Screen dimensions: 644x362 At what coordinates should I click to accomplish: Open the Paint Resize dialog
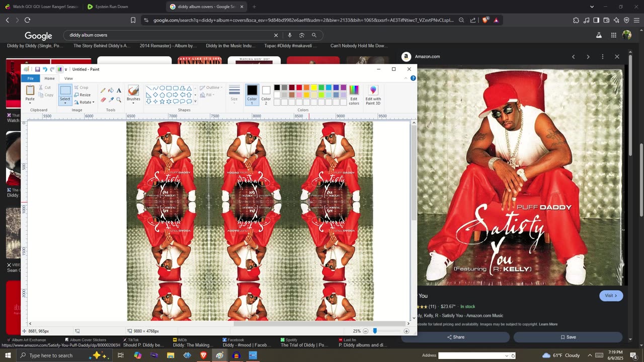[83, 95]
